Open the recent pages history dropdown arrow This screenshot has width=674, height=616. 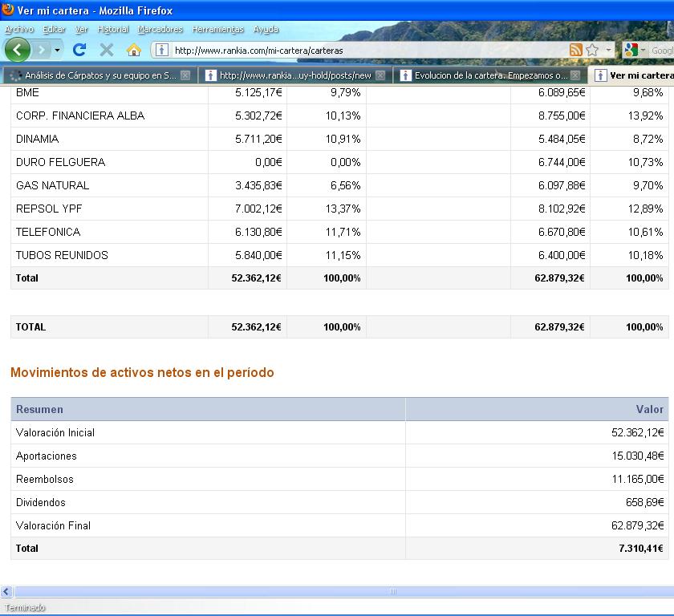(x=57, y=50)
